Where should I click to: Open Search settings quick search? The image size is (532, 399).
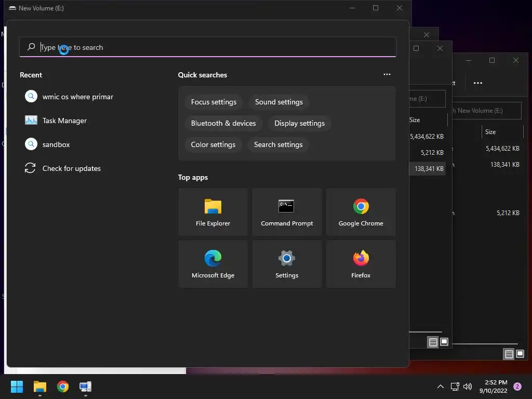point(278,144)
